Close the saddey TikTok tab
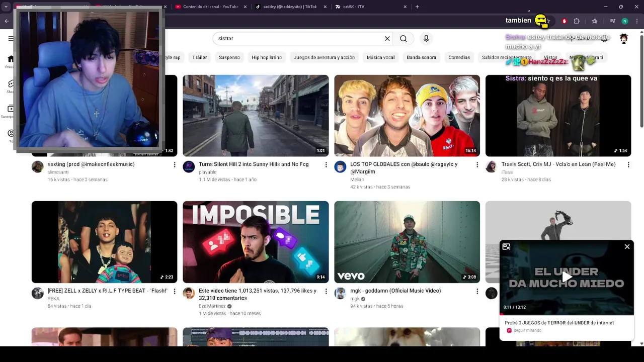Screen dimensions: 644x362 pyautogui.click(x=325, y=7)
